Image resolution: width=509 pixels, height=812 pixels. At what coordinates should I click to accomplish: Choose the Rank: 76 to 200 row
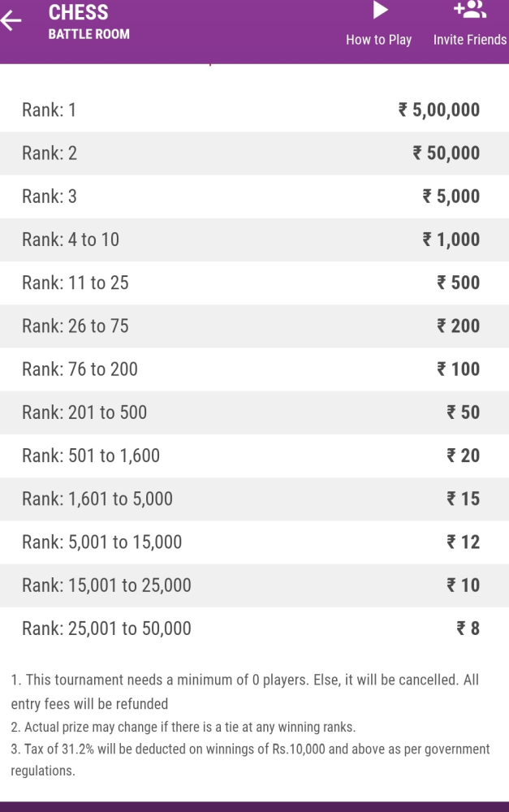tap(254, 369)
